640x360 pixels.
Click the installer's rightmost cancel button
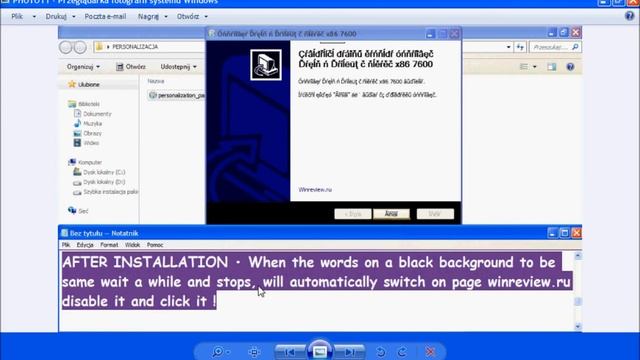tap(435, 214)
